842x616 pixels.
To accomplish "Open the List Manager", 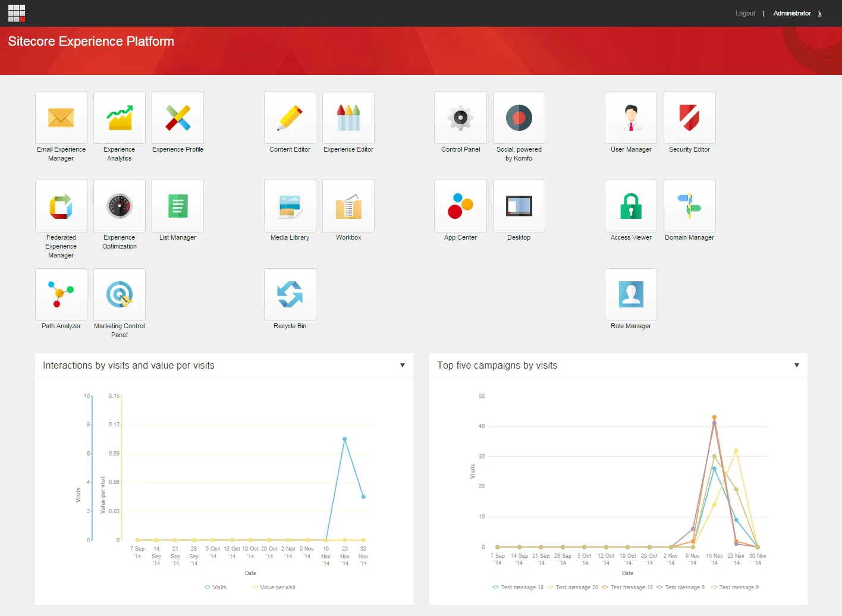I will click(178, 206).
